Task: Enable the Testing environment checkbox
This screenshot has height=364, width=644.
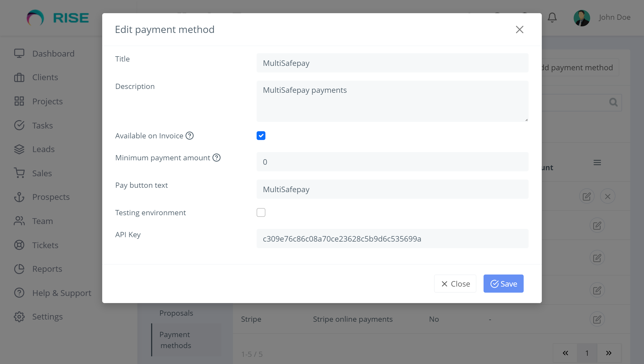Action: click(261, 212)
